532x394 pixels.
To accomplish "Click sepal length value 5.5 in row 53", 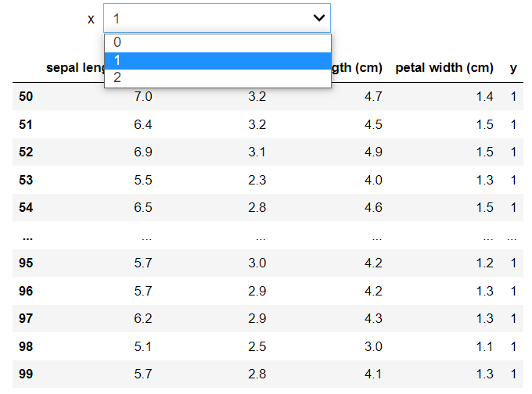I will tap(143, 180).
